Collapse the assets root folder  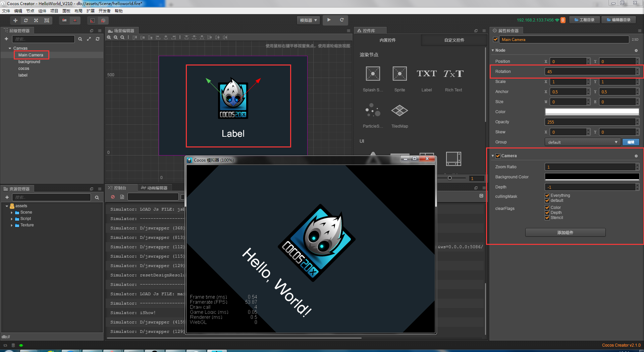pyautogui.click(x=7, y=206)
